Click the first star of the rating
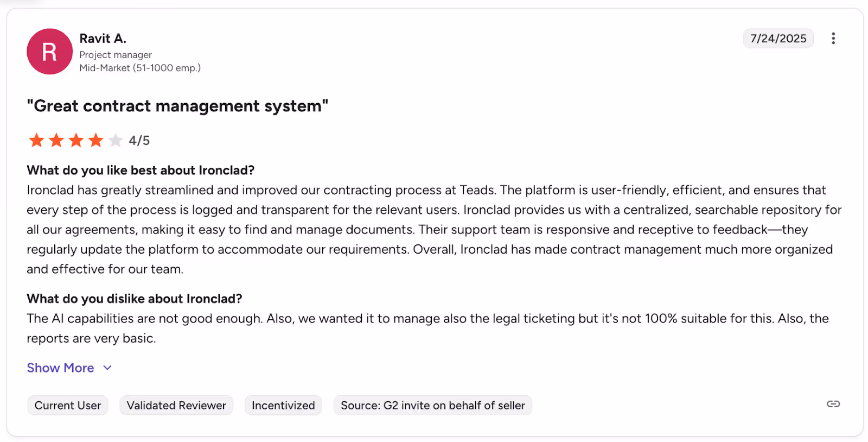 [36, 140]
